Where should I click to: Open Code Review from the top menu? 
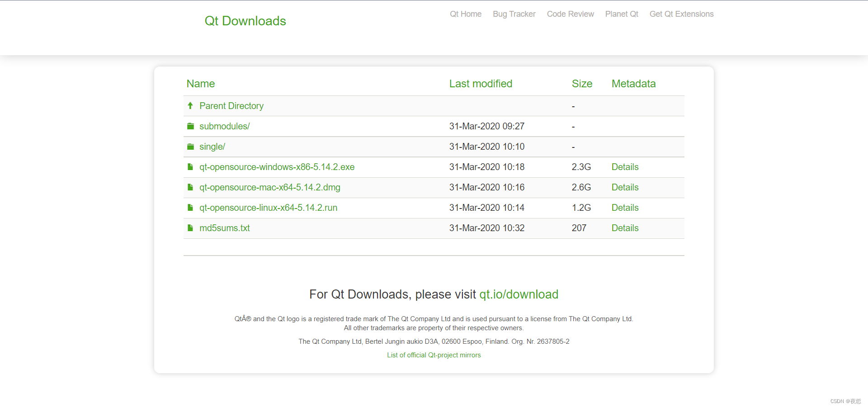(x=570, y=14)
